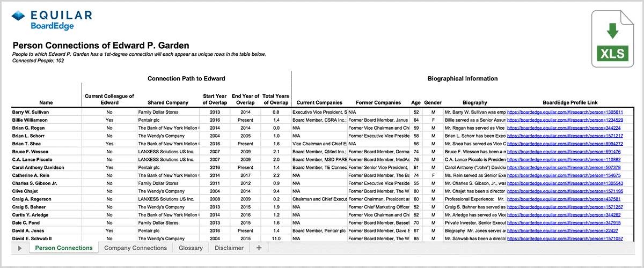Screen dimensions: 644x268
Task: Open Catherine A. Rein's link ending 154675
Action: (x=563, y=175)
